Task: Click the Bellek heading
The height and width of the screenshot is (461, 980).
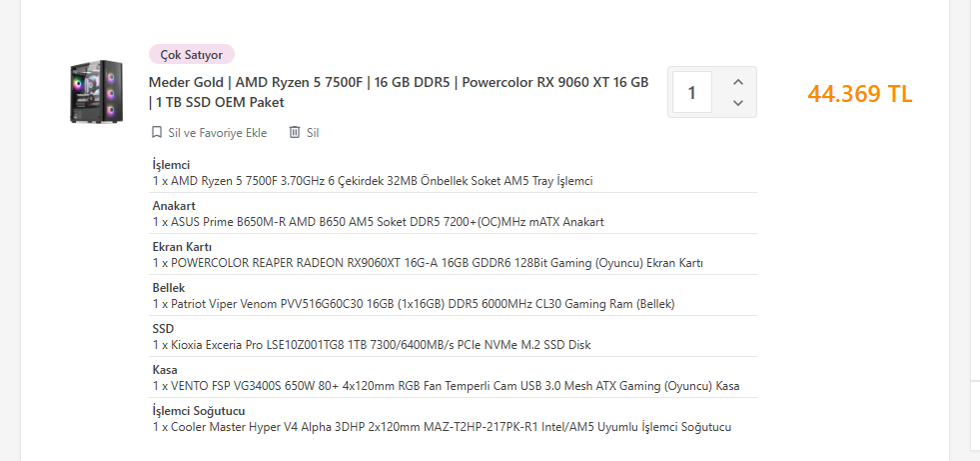Action: (169, 288)
